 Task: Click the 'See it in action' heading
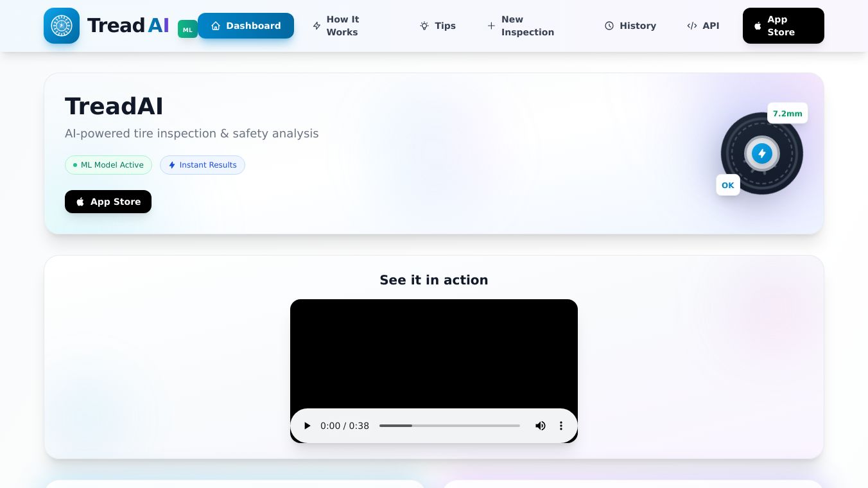pyautogui.click(x=434, y=280)
